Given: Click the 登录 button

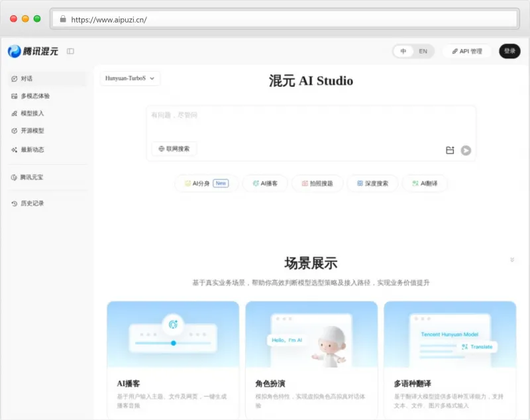Looking at the screenshot, I should [509, 51].
